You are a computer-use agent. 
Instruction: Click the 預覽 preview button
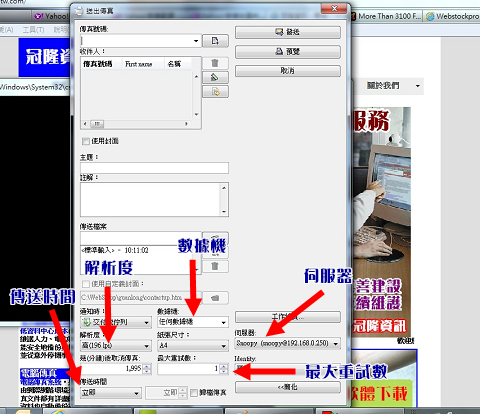coord(288,52)
